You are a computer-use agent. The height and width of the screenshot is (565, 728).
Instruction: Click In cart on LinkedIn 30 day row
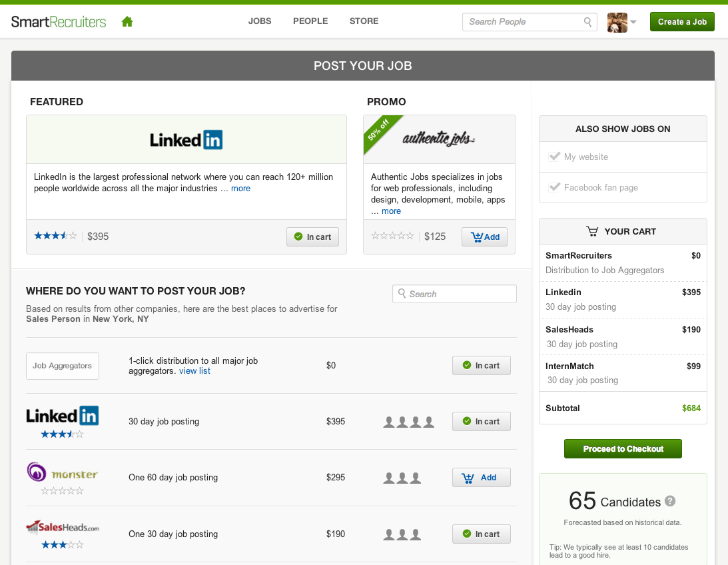click(482, 422)
